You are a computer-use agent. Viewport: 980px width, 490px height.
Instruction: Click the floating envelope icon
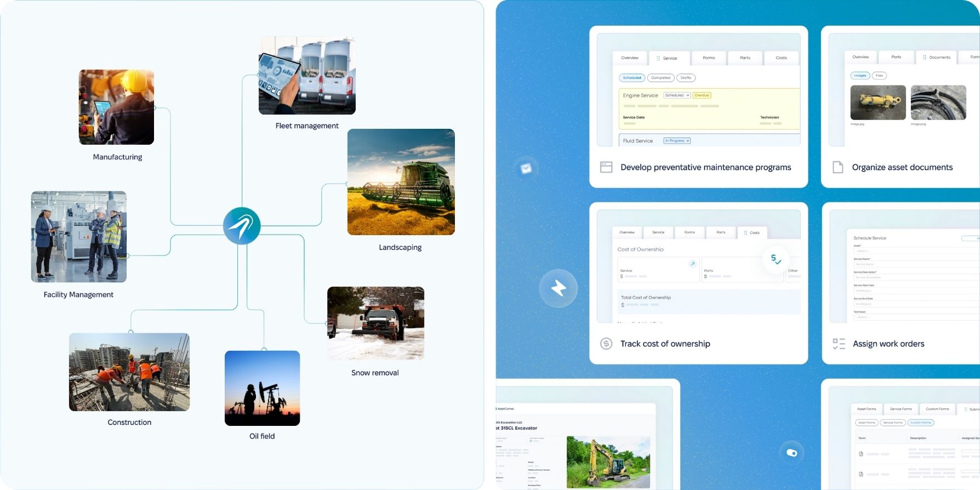(526, 168)
